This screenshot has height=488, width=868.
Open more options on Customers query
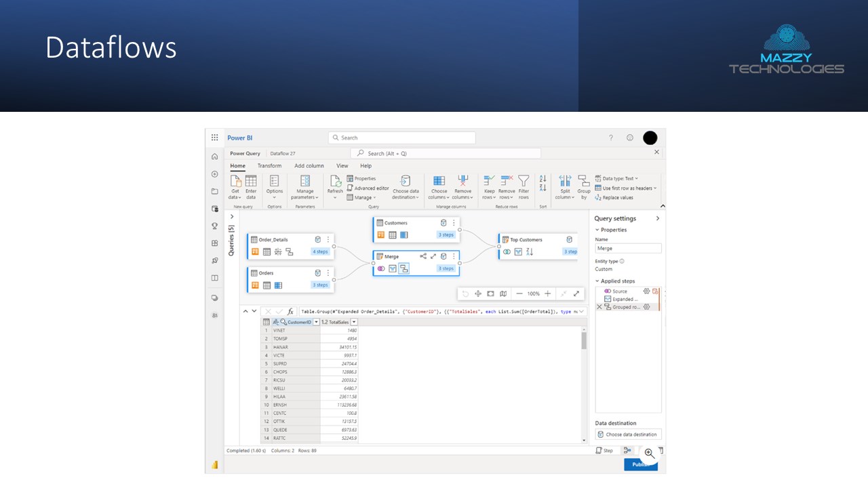(x=454, y=223)
